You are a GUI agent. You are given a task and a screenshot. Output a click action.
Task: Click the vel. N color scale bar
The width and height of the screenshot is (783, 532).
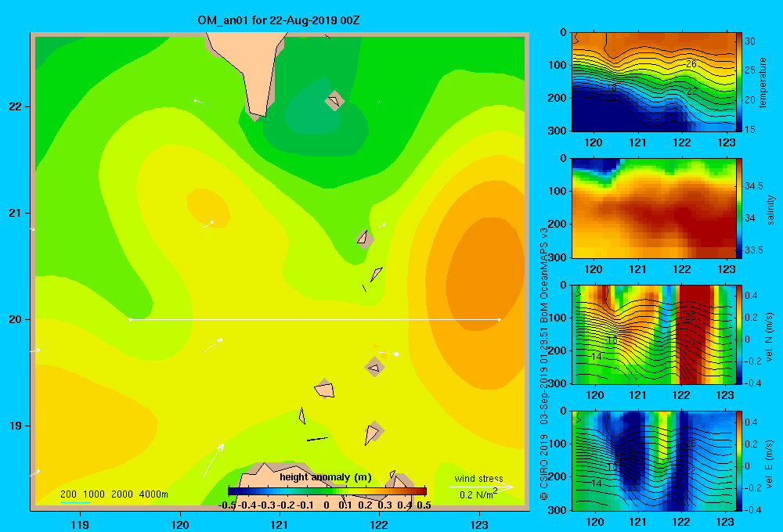(739, 334)
